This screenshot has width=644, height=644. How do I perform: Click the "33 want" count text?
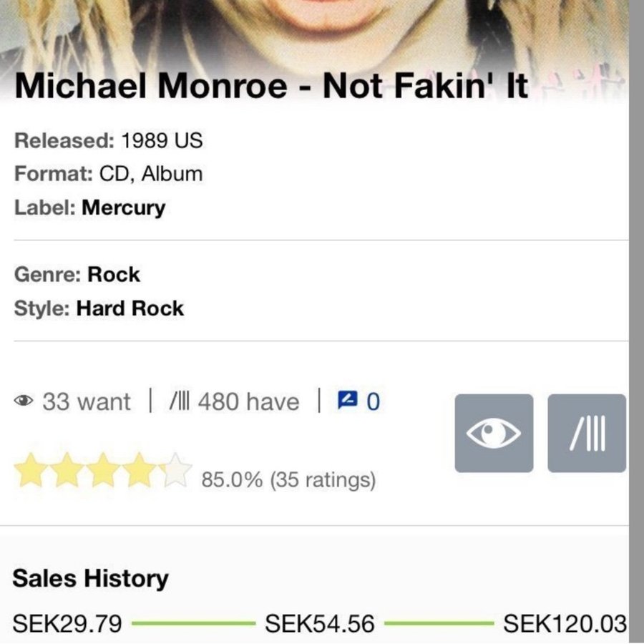tap(87, 401)
